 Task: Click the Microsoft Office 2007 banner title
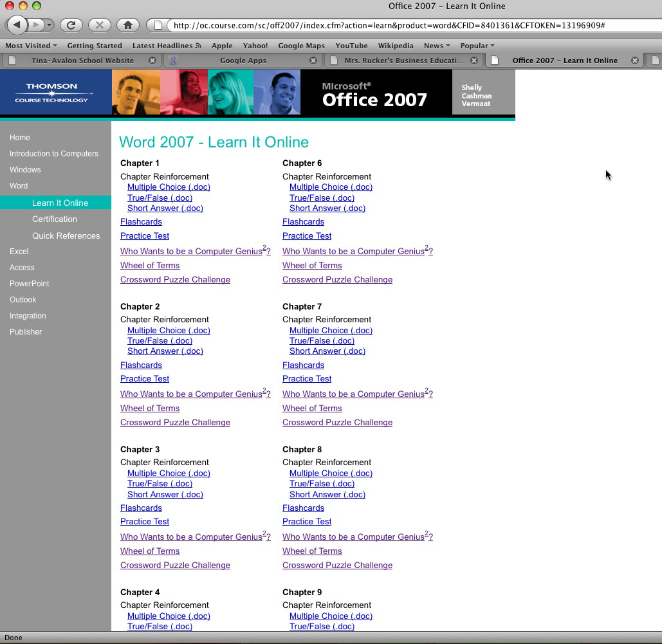[374, 95]
